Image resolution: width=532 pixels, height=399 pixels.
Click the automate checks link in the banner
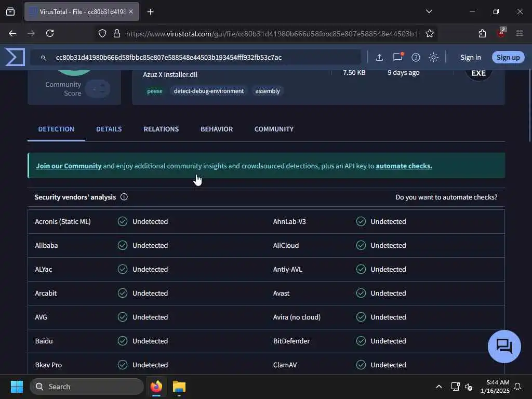(404, 166)
